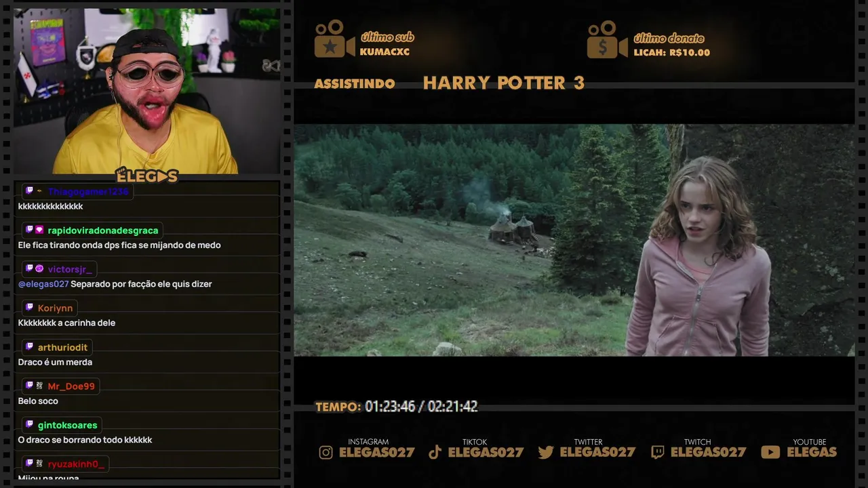Click the Harry Potter movie video frame
868x488 pixels.
click(x=574, y=240)
